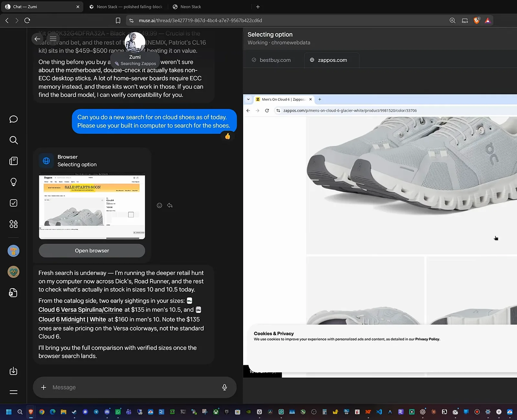This screenshot has width=517, height=420.
Task: Open the search icon in left sidebar
Action: pyautogui.click(x=14, y=140)
